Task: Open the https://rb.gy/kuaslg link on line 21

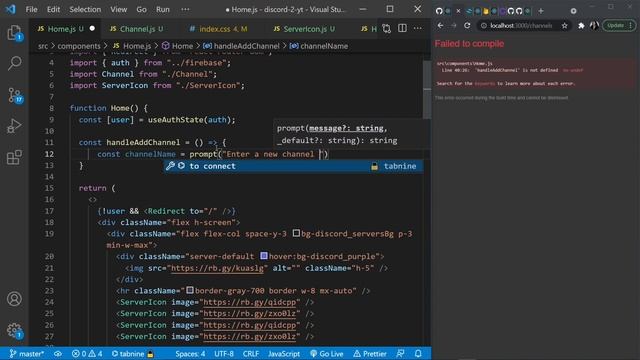Action: [217, 268]
